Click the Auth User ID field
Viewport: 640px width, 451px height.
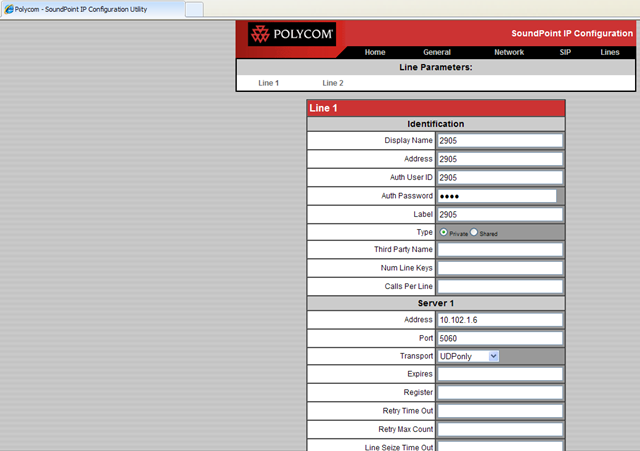click(x=500, y=177)
